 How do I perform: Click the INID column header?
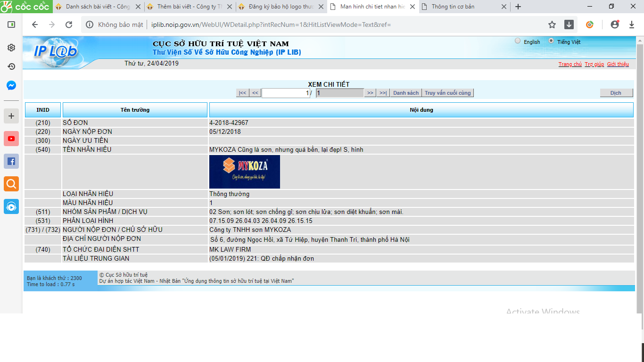(x=43, y=110)
